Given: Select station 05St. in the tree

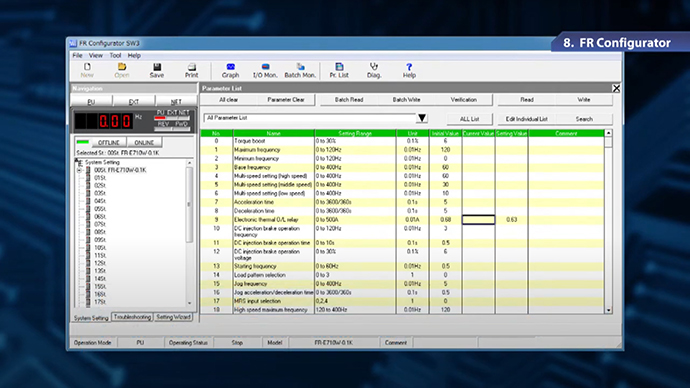Looking at the screenshot, I should point(100,209).
